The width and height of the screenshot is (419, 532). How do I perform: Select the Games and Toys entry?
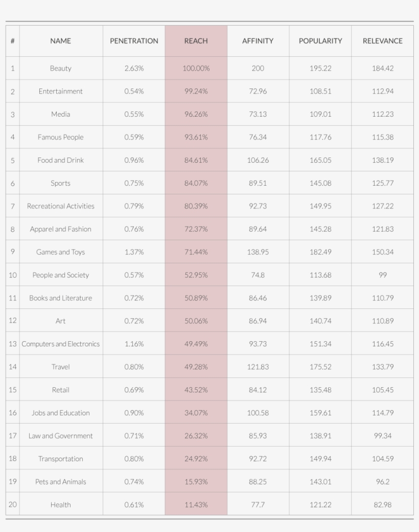pos(60,252)
